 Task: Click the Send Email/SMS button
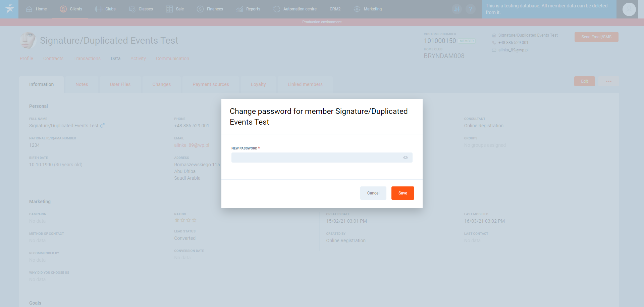pyautogui.click(x=596, y=37)
